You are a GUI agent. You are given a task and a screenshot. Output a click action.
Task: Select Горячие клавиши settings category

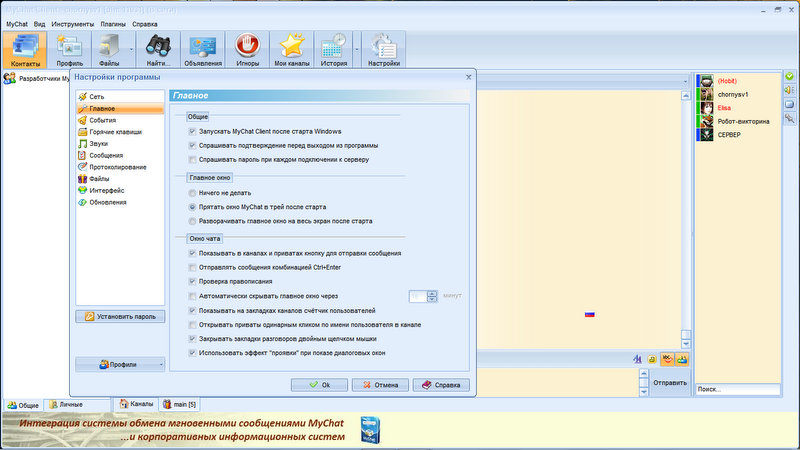click(x=120, y=132)
